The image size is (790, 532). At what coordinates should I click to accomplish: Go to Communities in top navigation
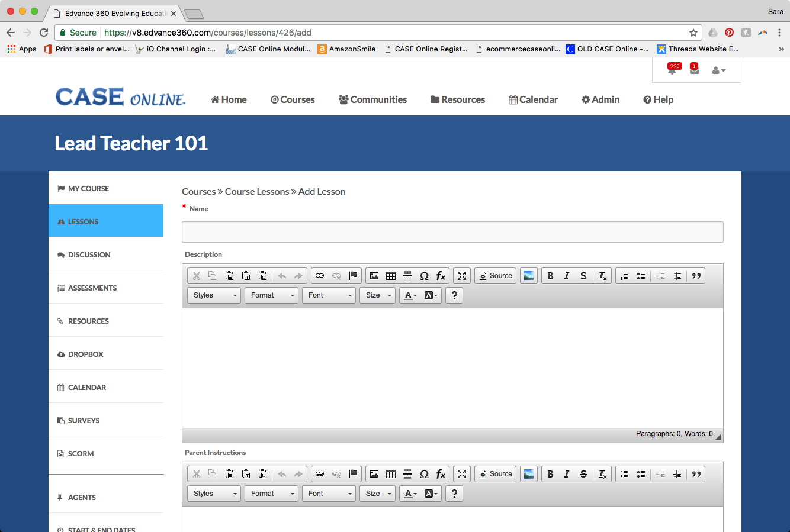372,99
